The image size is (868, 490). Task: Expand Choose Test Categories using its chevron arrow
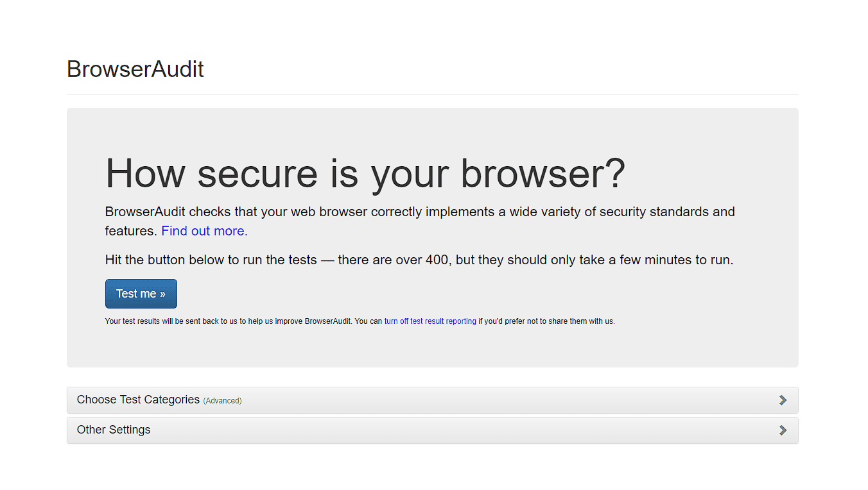click(x=783, y=400)
